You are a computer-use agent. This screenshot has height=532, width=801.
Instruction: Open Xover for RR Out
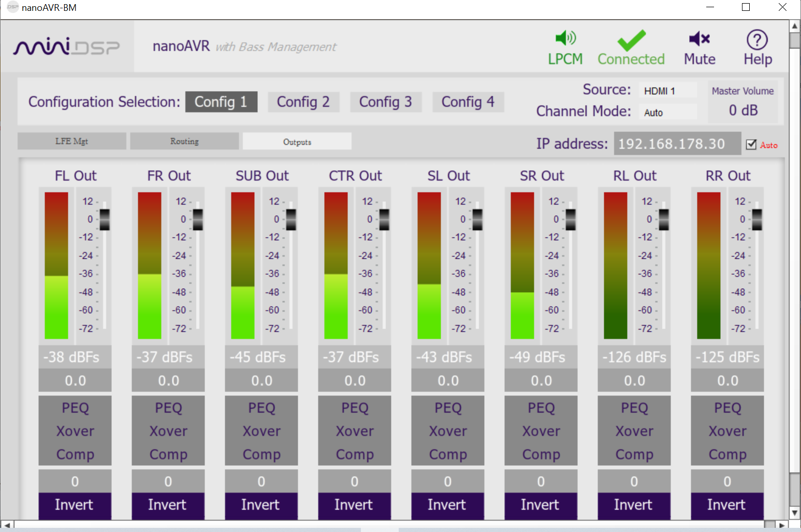[x=727, y=431]
